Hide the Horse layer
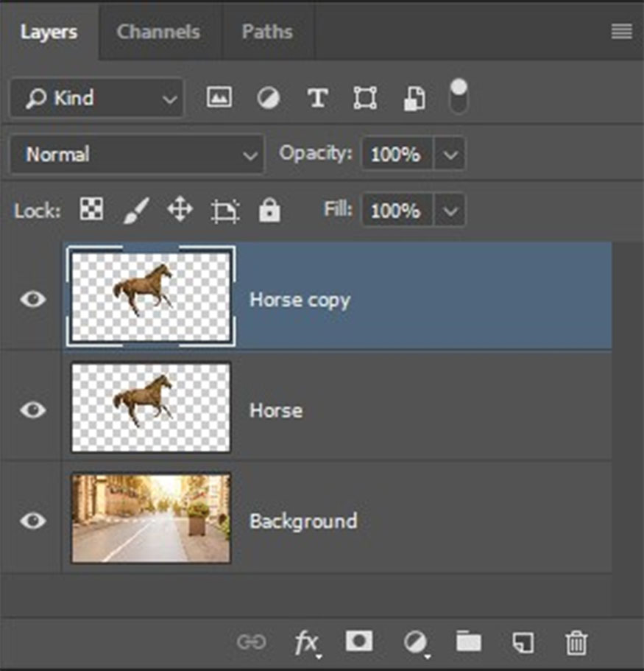The width and height of the screenshot is (644, 671). (32, 410)
